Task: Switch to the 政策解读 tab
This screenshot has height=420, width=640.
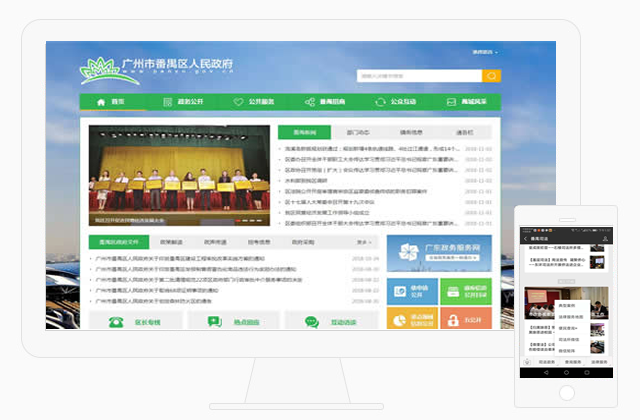Action: tap(170, 242)
